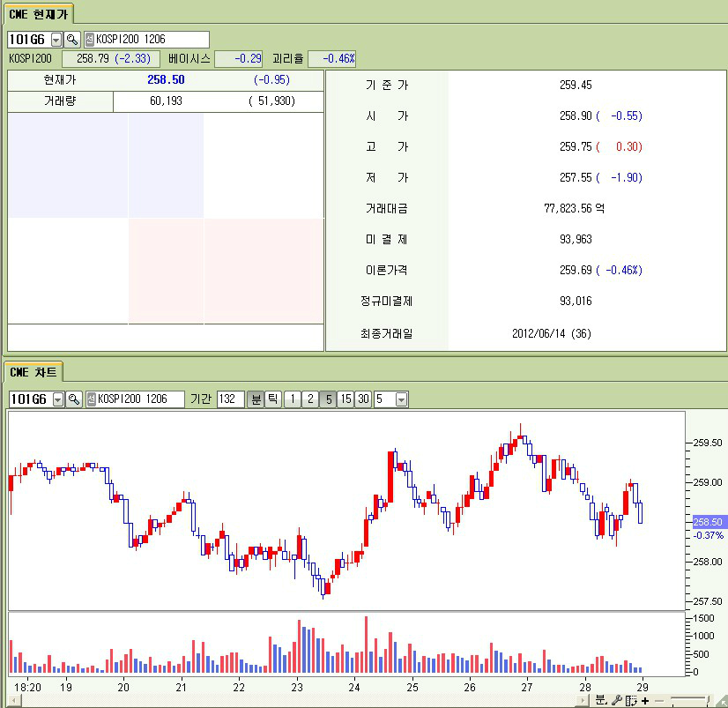This screenshot has height=708, width=728.
Task: Switch to the CME 차트 tab
Action: click(33, 373)
